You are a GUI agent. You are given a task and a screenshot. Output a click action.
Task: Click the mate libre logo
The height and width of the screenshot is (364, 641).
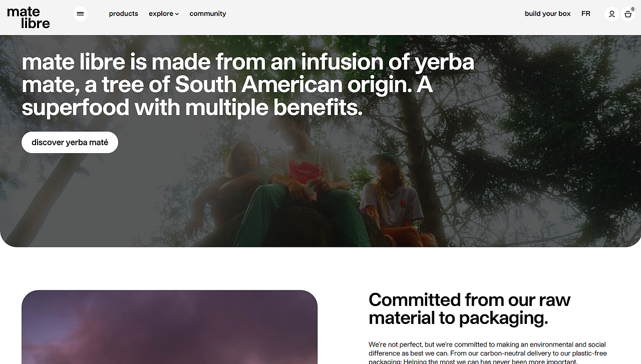[x=29, y=18]
